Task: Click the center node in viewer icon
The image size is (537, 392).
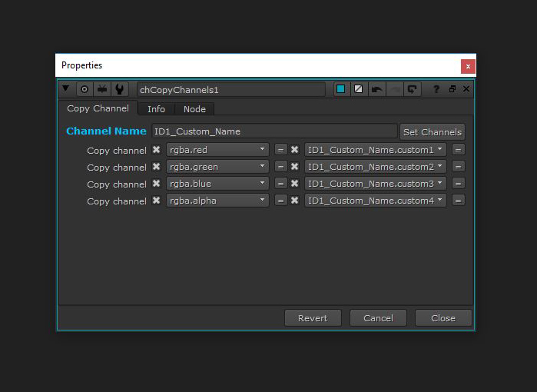Action: [85, 89]
